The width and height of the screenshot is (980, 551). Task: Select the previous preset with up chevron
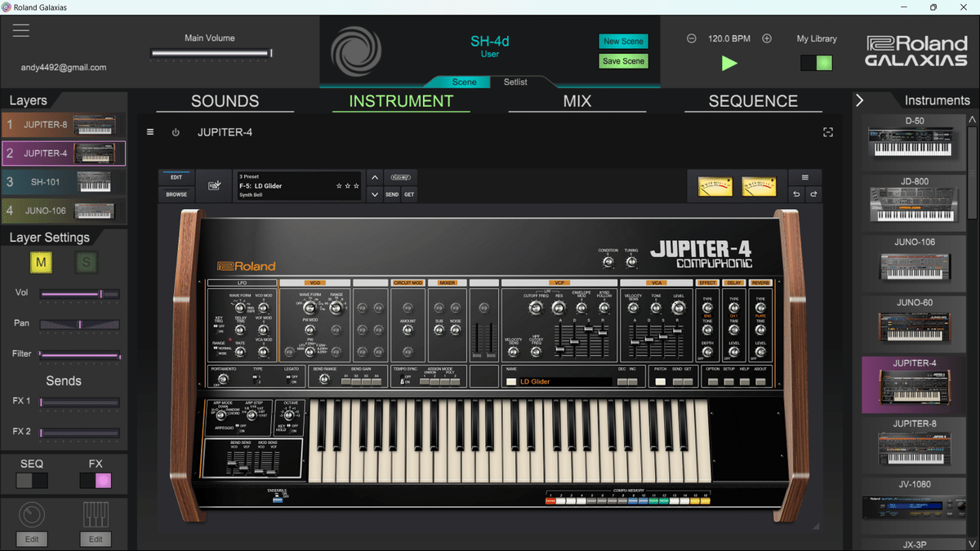point(374,177)
